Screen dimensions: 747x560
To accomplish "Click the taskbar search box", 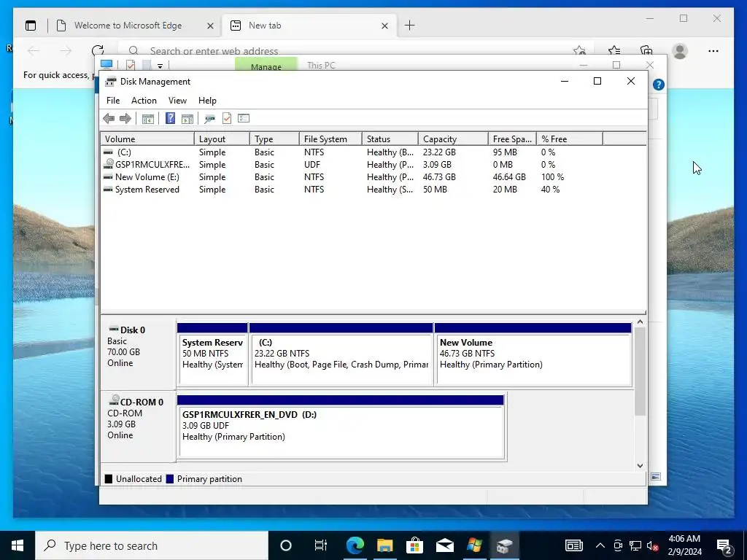I will (152, 545).
